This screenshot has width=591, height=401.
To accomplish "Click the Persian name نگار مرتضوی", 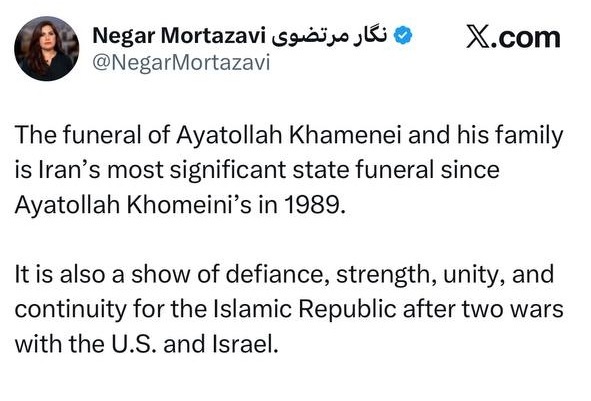I will coord(329,37).
